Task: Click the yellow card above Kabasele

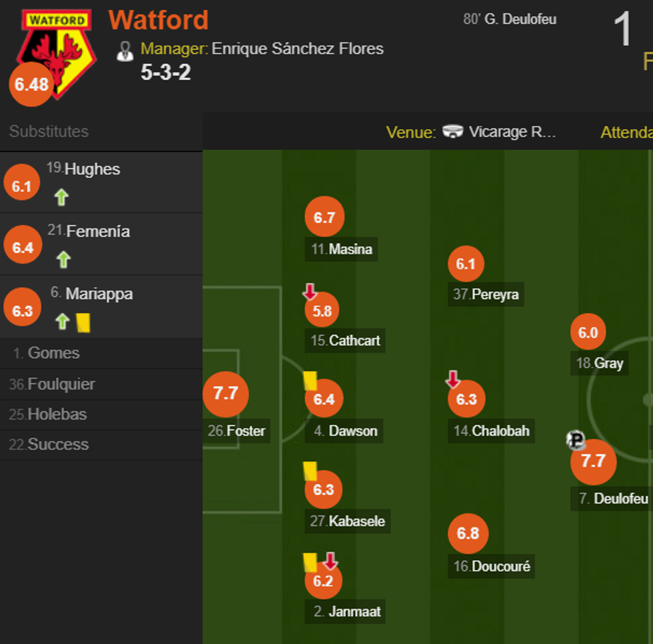Action: point(310,471)
